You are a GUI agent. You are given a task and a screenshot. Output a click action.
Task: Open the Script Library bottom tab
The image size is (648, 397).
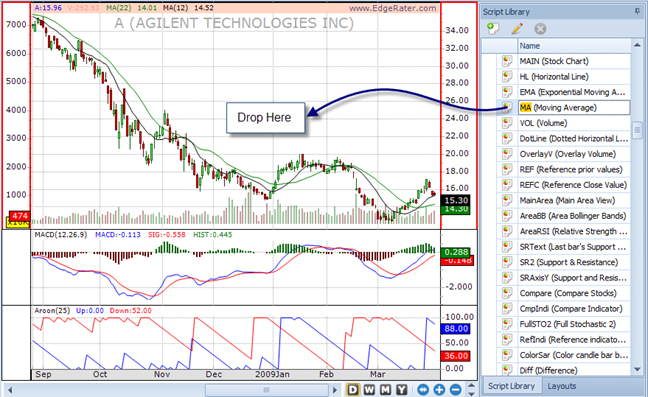click(x=511, y=386)
